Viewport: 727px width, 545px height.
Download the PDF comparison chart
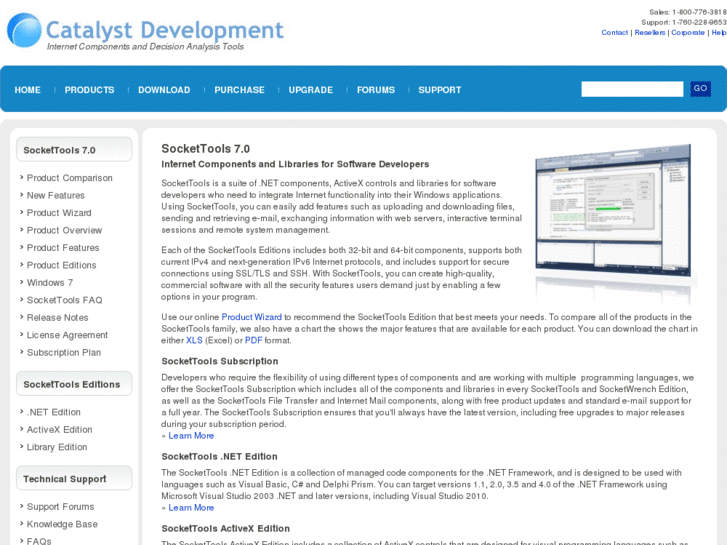coord(254,340)
